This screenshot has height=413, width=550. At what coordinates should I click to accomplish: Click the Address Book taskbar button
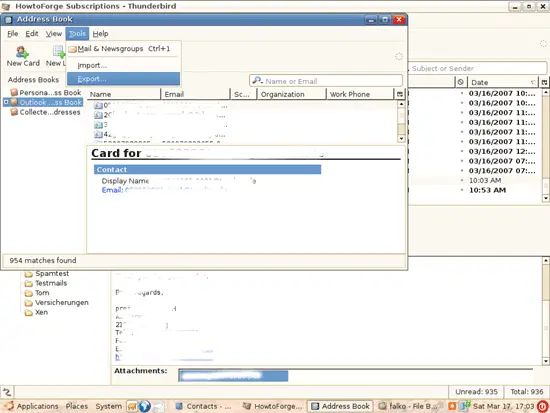pyautogui.click(x=341, y=406)
